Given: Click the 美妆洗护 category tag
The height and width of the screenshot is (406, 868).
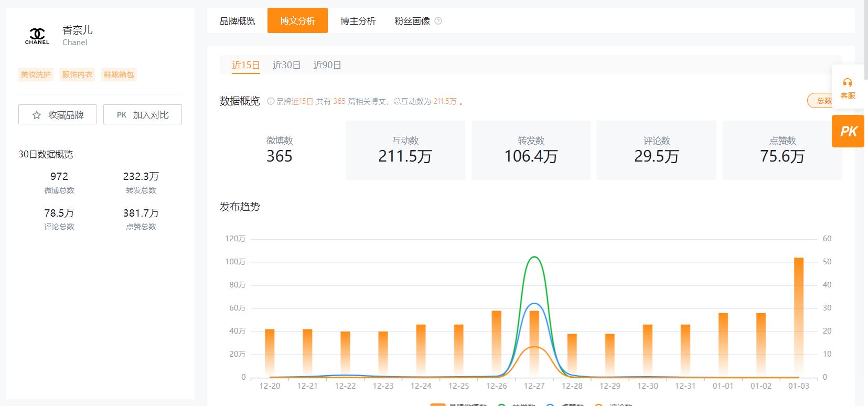Looking at the screenshot, I should pyautogui.click(x=36, y=74).
